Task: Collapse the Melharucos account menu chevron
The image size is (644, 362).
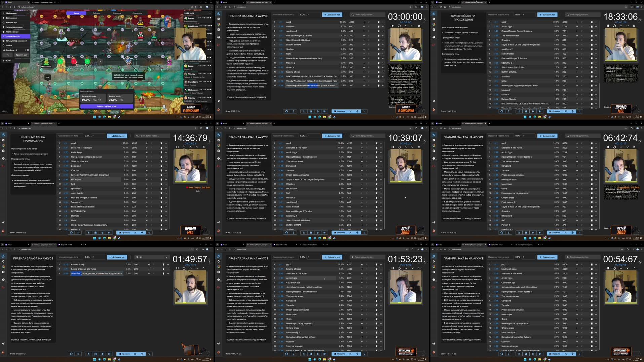Action: tap(28, 13)
